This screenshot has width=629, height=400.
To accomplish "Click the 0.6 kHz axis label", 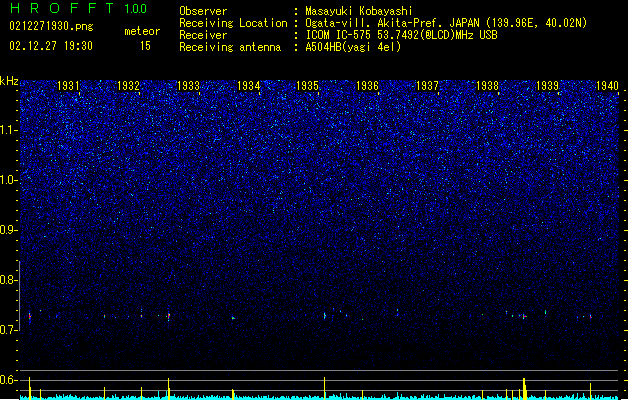I will click(x=8, y=380).
